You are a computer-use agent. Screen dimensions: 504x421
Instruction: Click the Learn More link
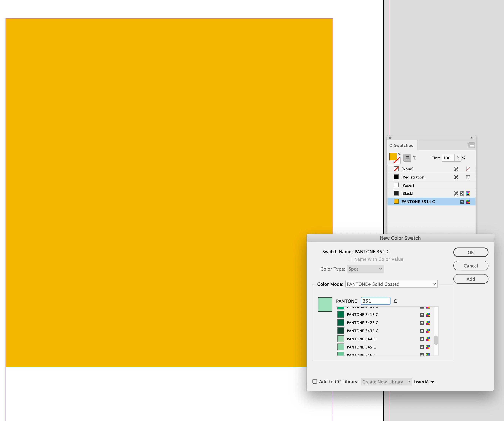click(x=426, y=382)
